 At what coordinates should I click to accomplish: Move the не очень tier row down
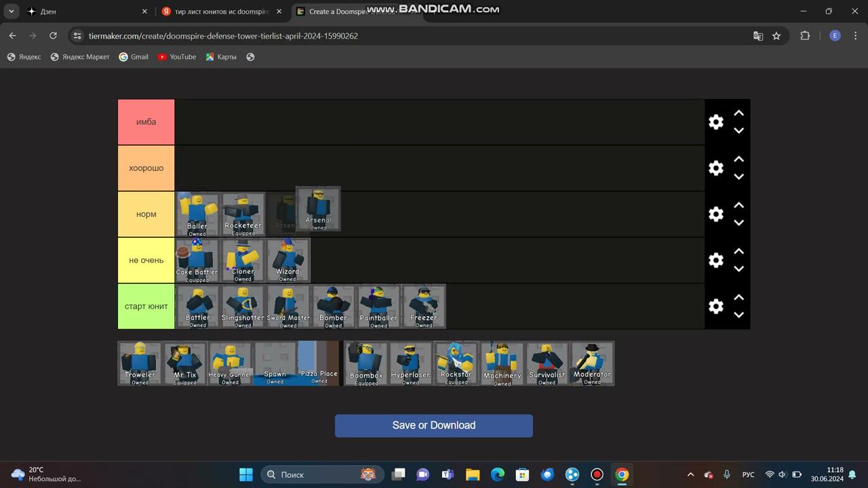[739, 269]
